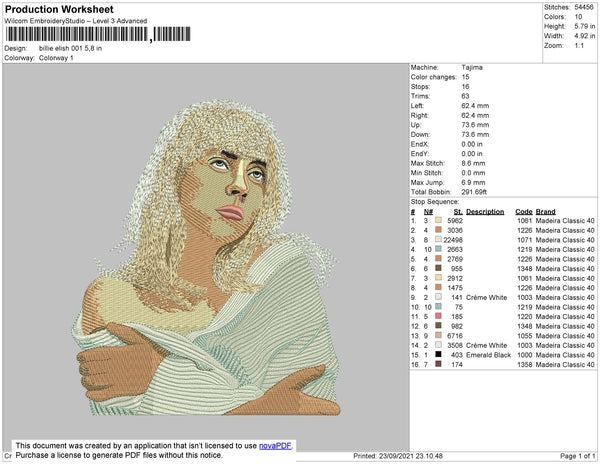Screen dimensions: 600x464
Task: Click the Down value 73.6 mm
Action: coord(475,134)
